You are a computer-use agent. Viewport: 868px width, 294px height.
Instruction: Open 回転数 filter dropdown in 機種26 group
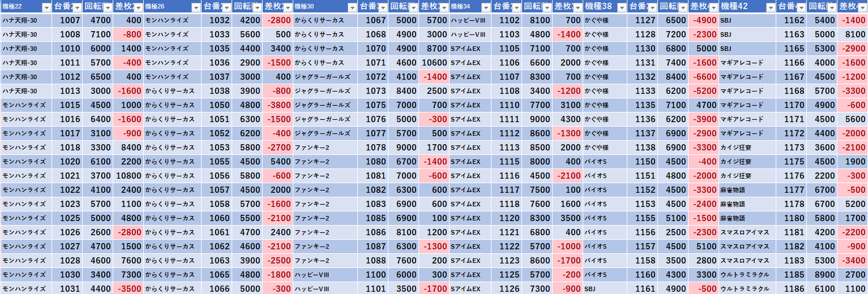pyautogui.click(x=256, y=7)
